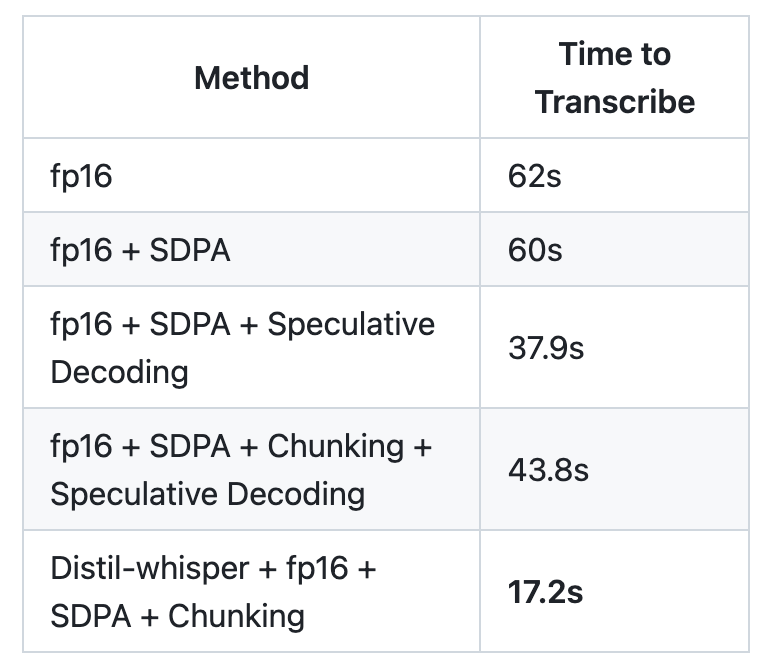Select fp16 + SDPA + Speculative Decoding cell
The image size is (760, 664).
point(252,348)
